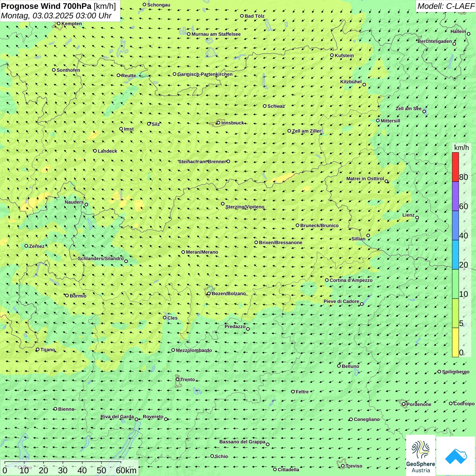This screenshot has height=476, width=476.
Task: Click the Zell am See label
Action: (x=408, y=108)
